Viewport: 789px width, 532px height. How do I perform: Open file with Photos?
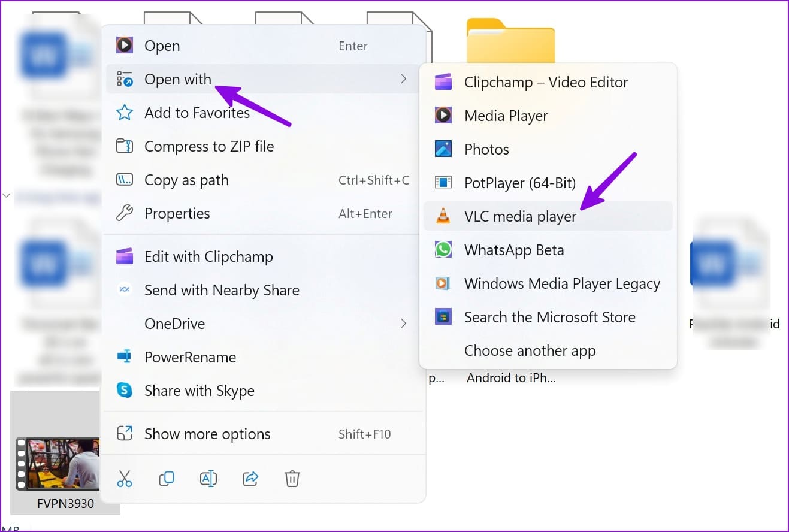point(548,149)
